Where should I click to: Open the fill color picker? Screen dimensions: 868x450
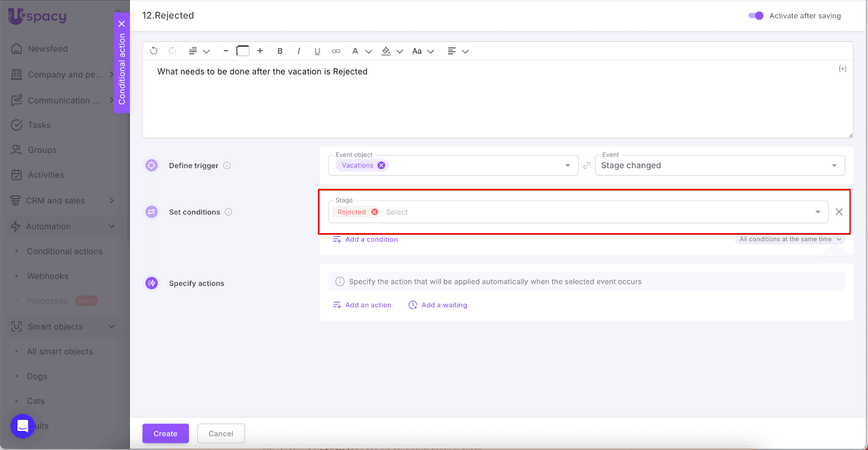click(x=386, y=51)
